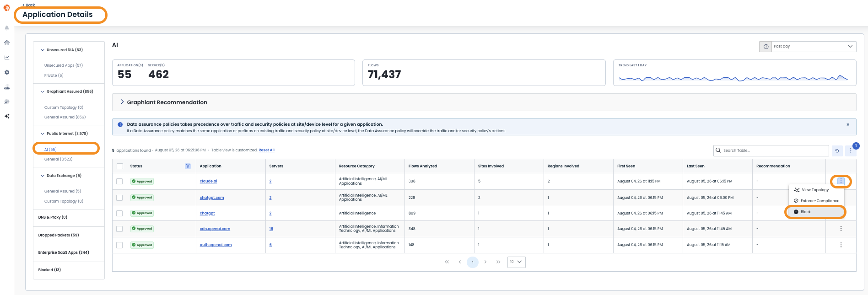Open the router device icon in the sidebar

7,87
